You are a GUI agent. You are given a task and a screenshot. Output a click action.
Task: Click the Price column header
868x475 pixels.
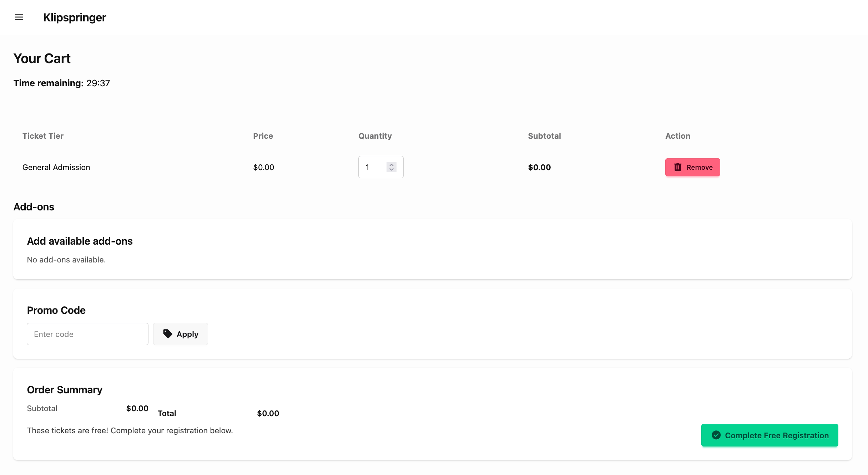(263, 136)
